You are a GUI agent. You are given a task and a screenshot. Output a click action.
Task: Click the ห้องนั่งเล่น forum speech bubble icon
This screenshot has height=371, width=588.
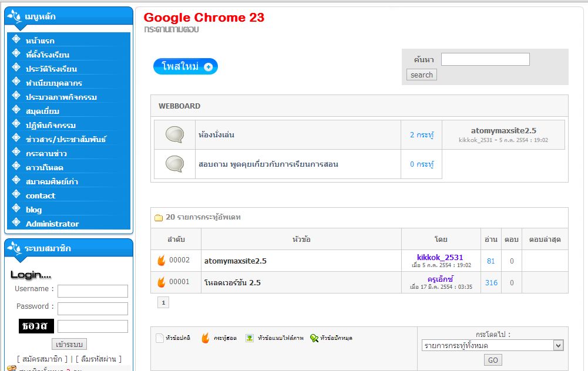tap(174, 134)
